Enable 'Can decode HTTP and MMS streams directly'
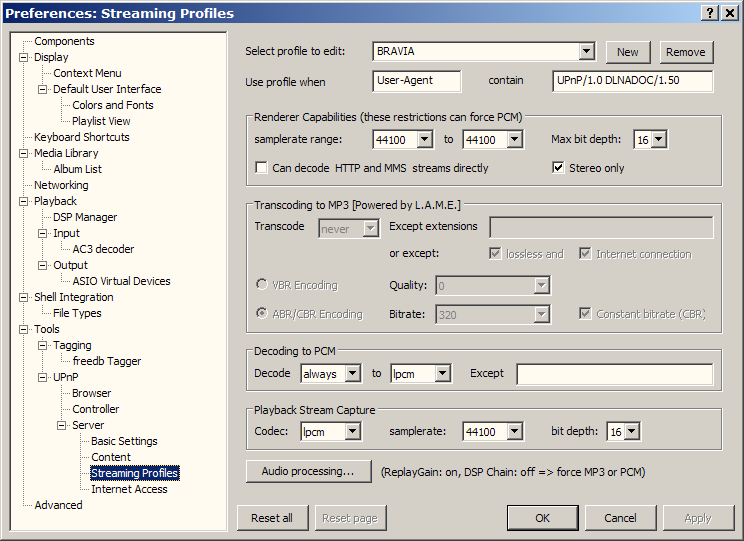Screen dimensions: 744x541 pyautogui.click(x=262, y=168)
